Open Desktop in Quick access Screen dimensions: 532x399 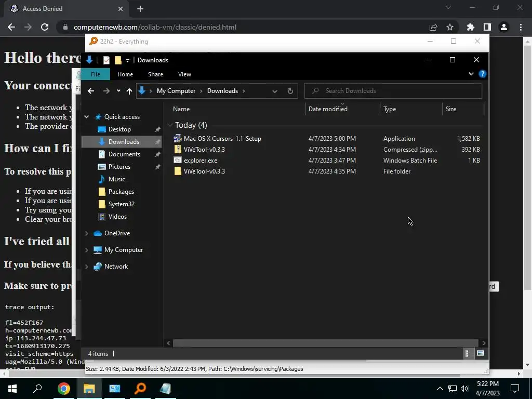119,129
